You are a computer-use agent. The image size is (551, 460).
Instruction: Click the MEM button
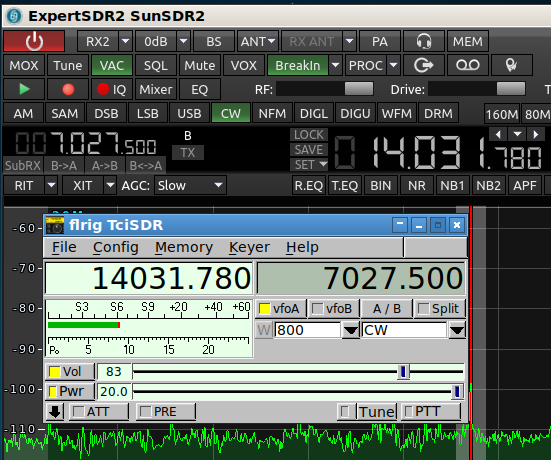[x=468, y=41]
